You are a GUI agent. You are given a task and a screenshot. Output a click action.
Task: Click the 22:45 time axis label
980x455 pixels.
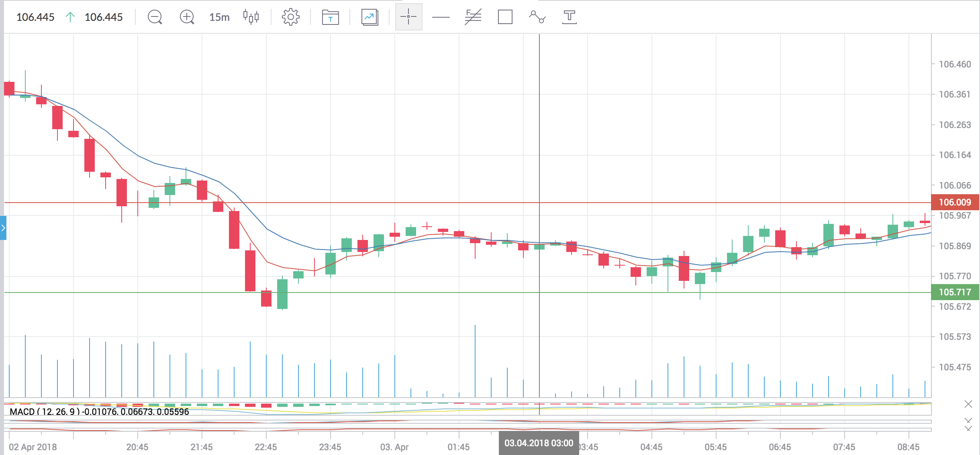[265, 447]
